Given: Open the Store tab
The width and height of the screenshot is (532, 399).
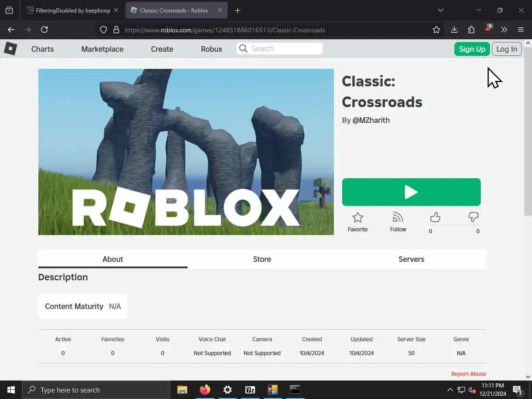Looking at the screenshot, I should coord(262,259).
